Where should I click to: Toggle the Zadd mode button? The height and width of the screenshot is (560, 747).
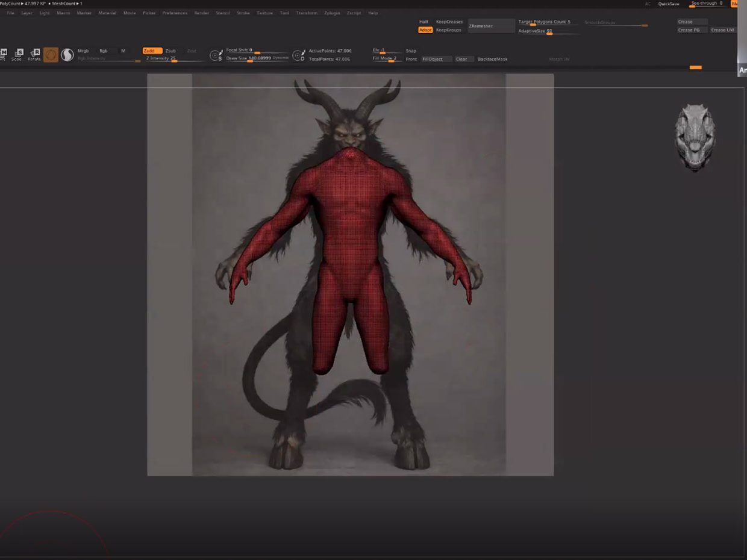click(x=152, y=51)
